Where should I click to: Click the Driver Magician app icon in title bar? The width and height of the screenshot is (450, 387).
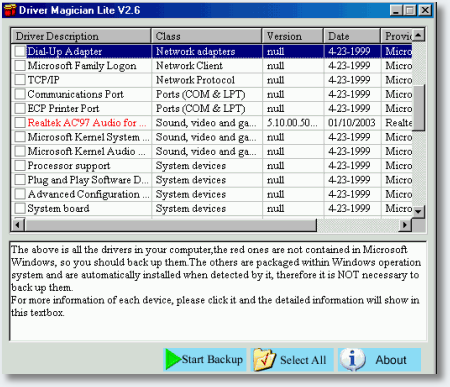(x=9, y=10)
